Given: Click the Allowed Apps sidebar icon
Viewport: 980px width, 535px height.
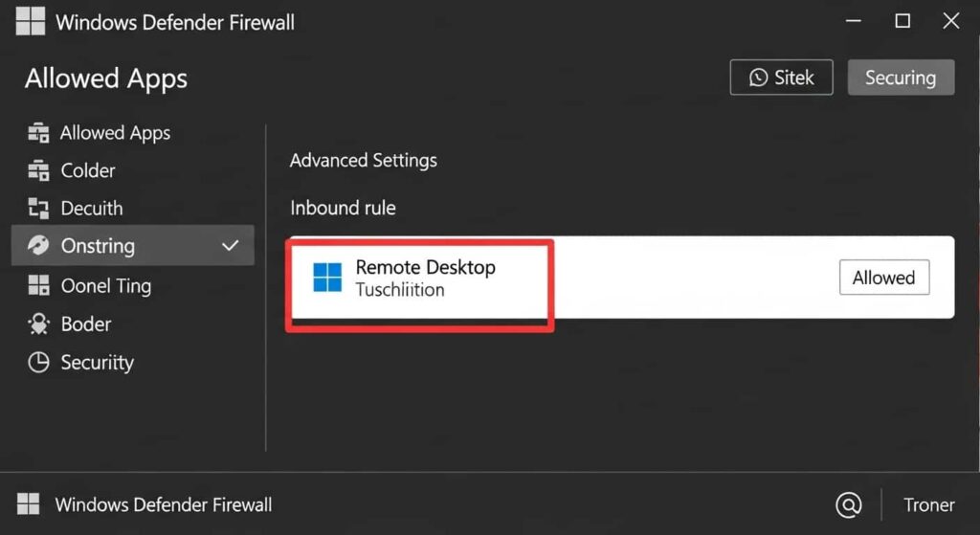Looking at the screenshot, I should point(38,132).
